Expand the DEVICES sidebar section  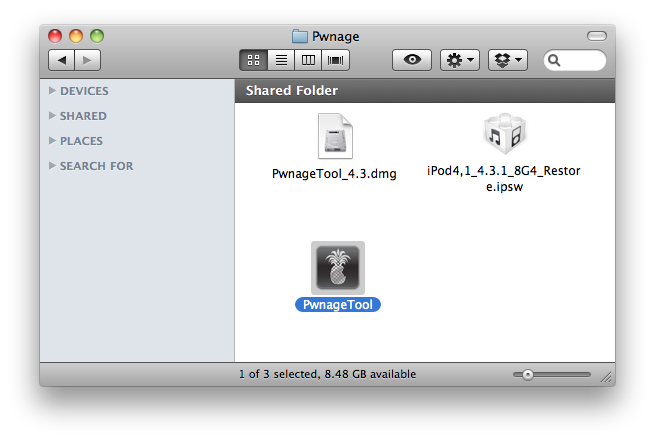(x=52, y=91)
